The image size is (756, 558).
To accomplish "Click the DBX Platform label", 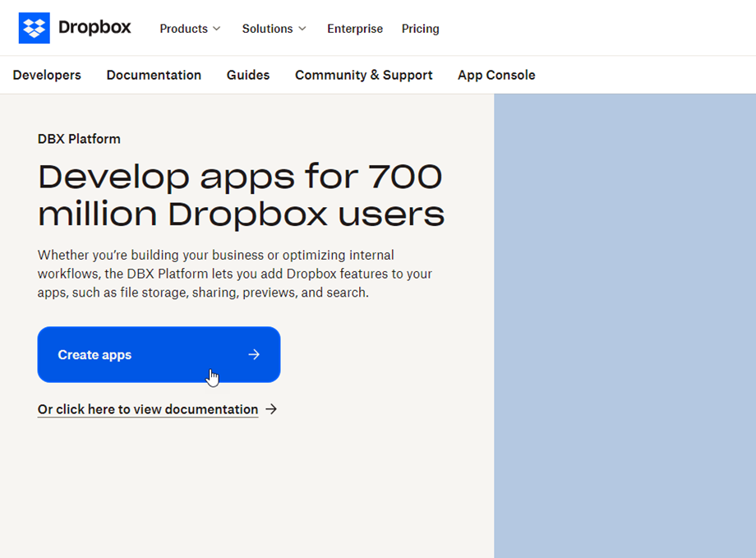I will pyautogui.click(x=79, y=139).
